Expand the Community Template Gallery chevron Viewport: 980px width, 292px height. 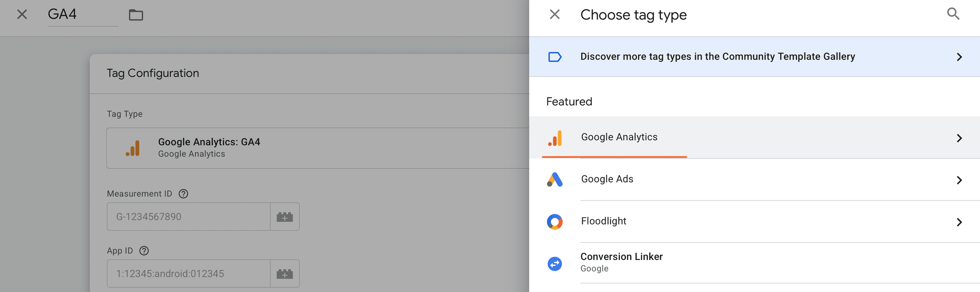tap(959, 57)
